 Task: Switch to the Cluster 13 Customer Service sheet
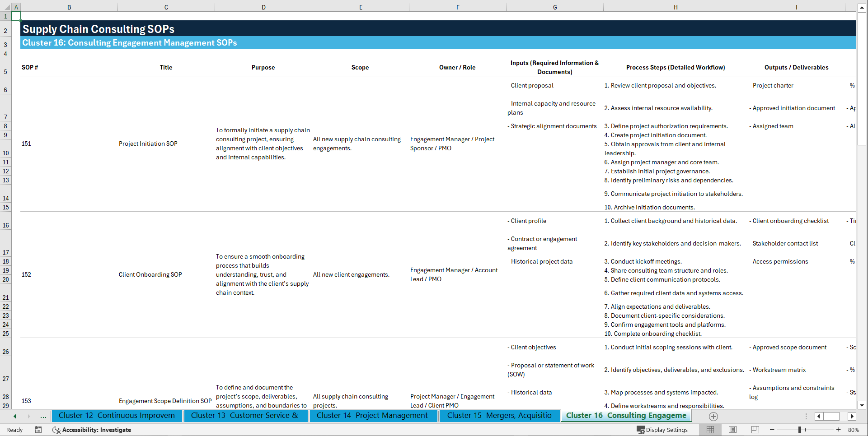pyautogui.click(x=245, y=415)
